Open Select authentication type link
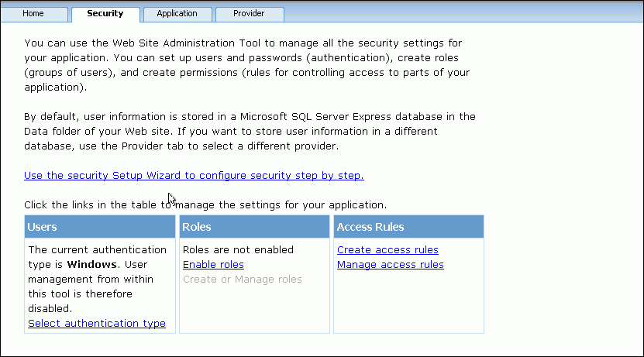Viewport: 644px width, 357px height. point(97,324)
